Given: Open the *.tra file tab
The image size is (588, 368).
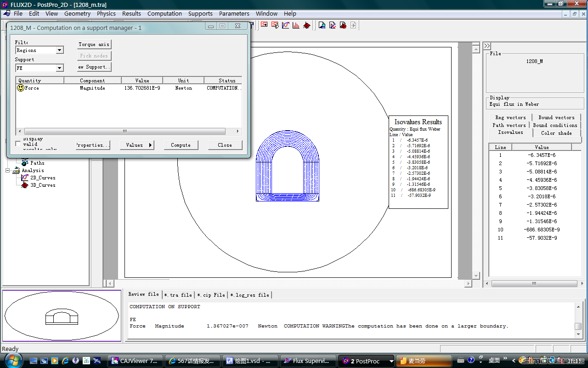Looking at the screenshot, I should pyautogui.click(x=178, y=295).
